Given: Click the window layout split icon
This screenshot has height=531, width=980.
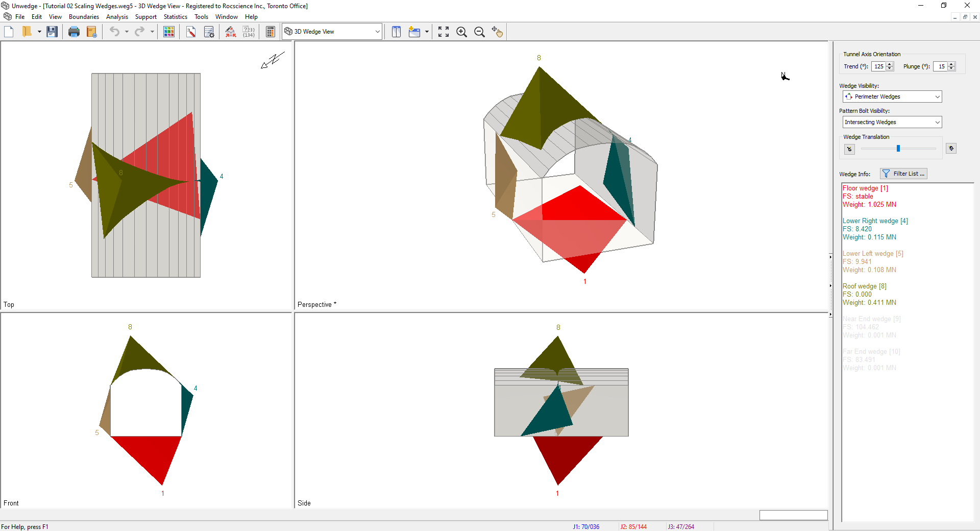Looking at the screenshot, I should 396,32.
